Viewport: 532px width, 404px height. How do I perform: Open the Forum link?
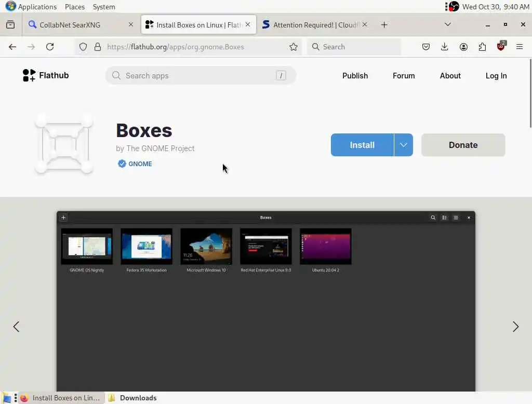(x=404, y=76)
